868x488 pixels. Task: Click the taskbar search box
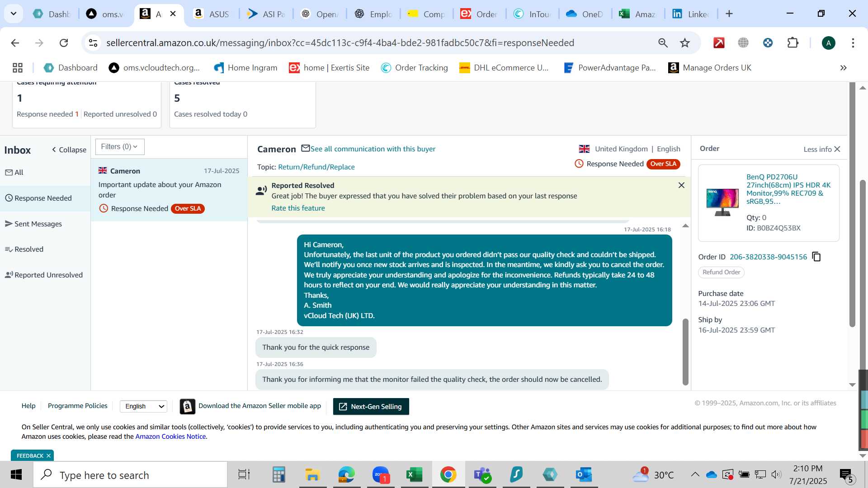[130, 475]
